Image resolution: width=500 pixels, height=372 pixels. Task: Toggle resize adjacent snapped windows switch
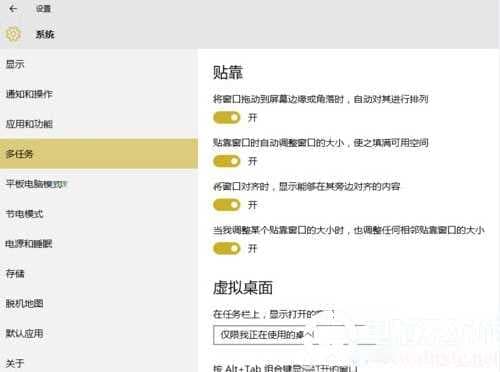226,248
